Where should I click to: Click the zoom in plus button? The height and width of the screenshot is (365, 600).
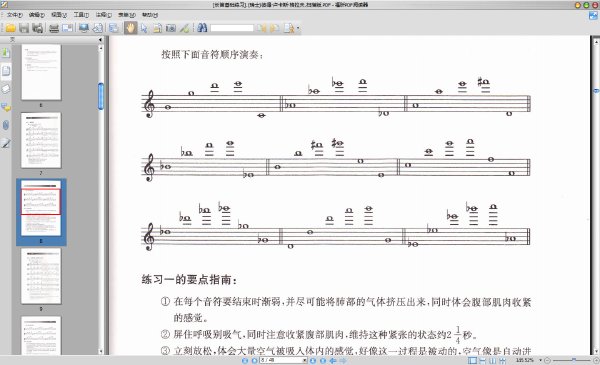(x=596, y=360)
